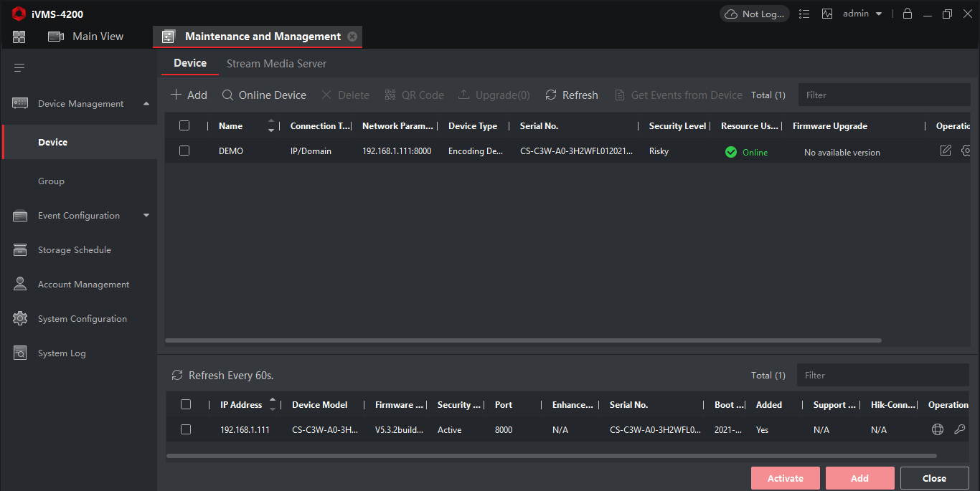Open Storage Schedule icon
The height and width of the screenshot is (491, 980).
(x=20, y=250)
